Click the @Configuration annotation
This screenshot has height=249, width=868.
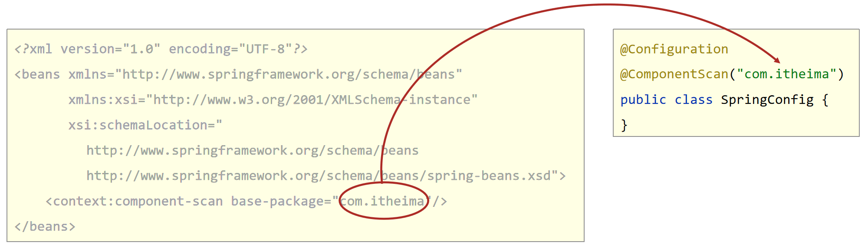coord(674,49)
